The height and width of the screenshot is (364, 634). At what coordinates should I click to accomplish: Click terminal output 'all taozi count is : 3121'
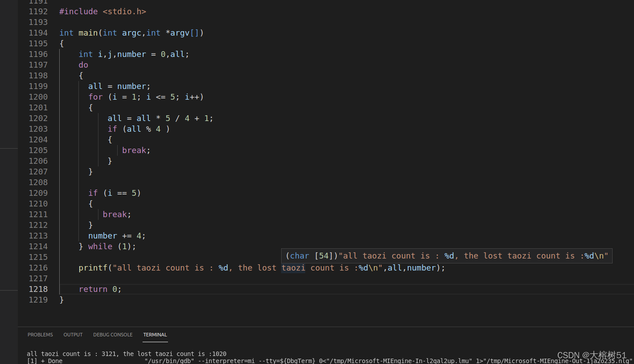click(71, 354)
